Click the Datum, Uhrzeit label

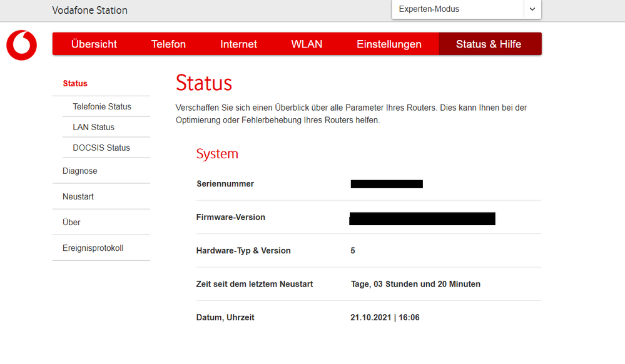tap(225, 318)
